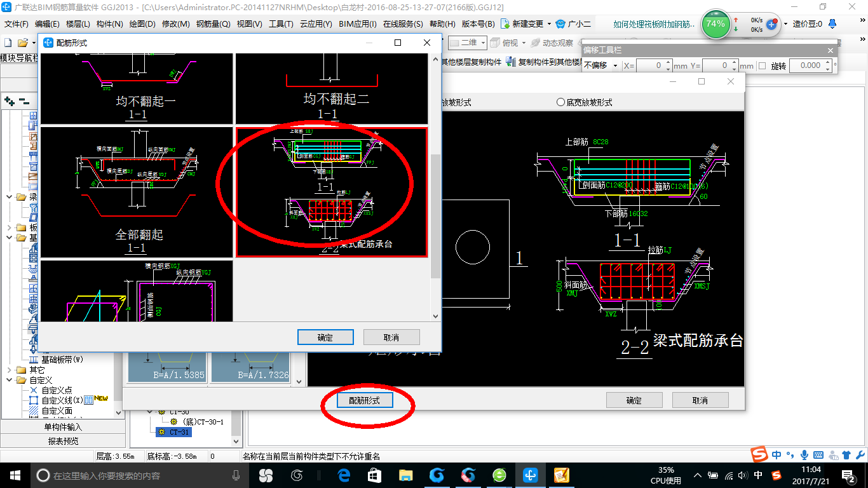Select 均不翻起二 reinforcement thumbnail
Screen dimensions: 868x488
click(331, 89)
